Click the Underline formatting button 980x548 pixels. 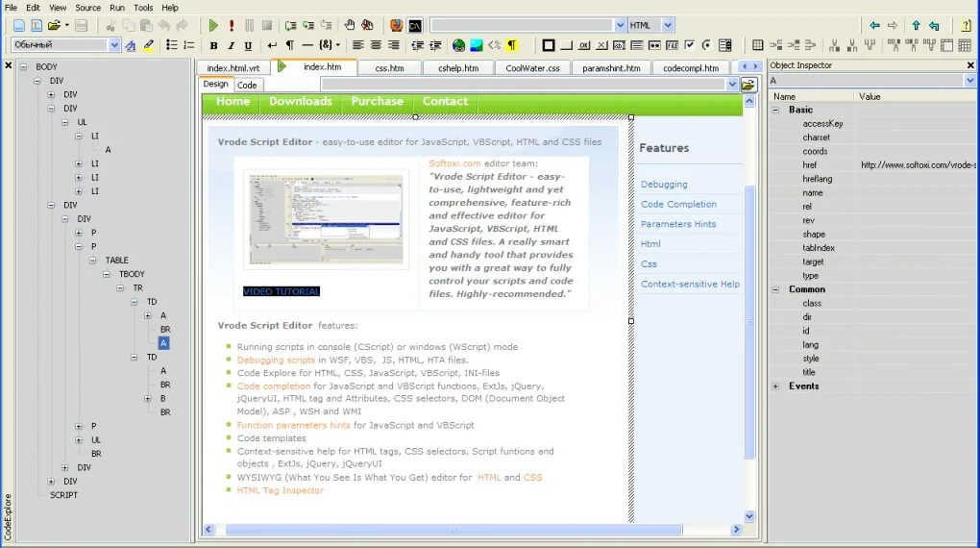(x=248, y=45)
